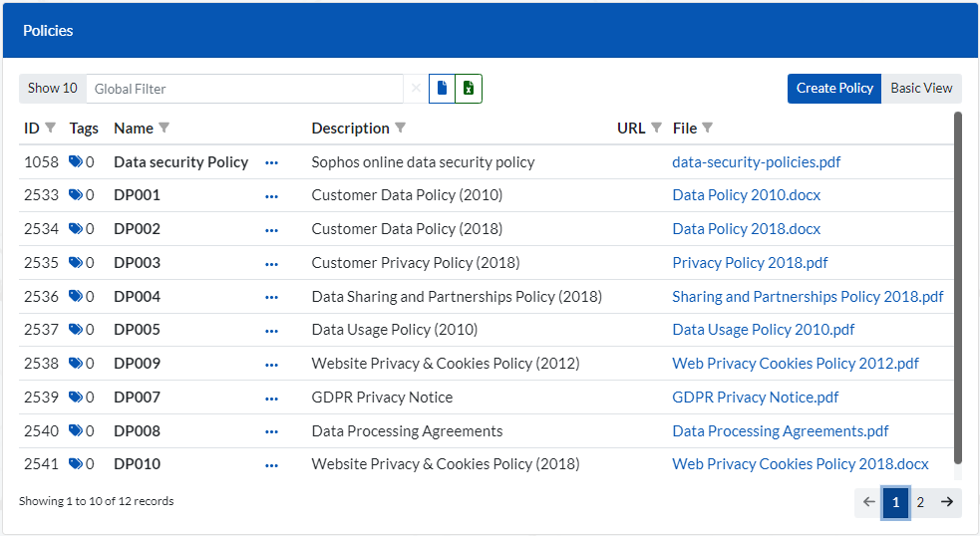Go to page 2 of records

tap(920, 502)
